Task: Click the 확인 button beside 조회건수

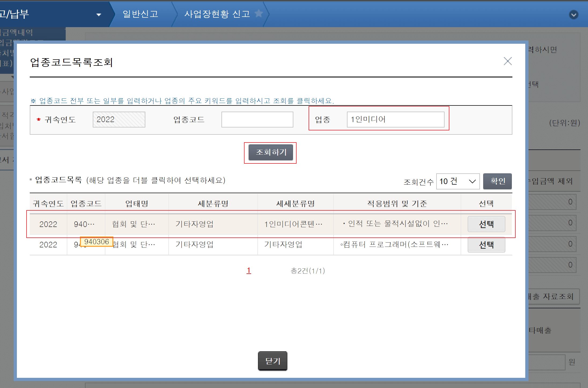Action: click(497, 181)
